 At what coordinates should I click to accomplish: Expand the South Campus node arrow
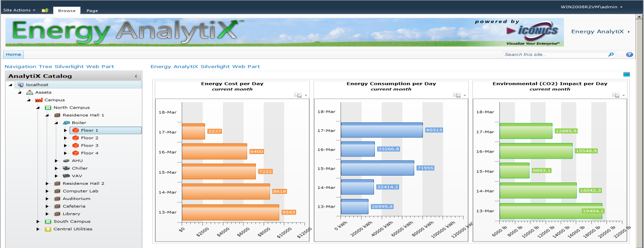point(38,221)
